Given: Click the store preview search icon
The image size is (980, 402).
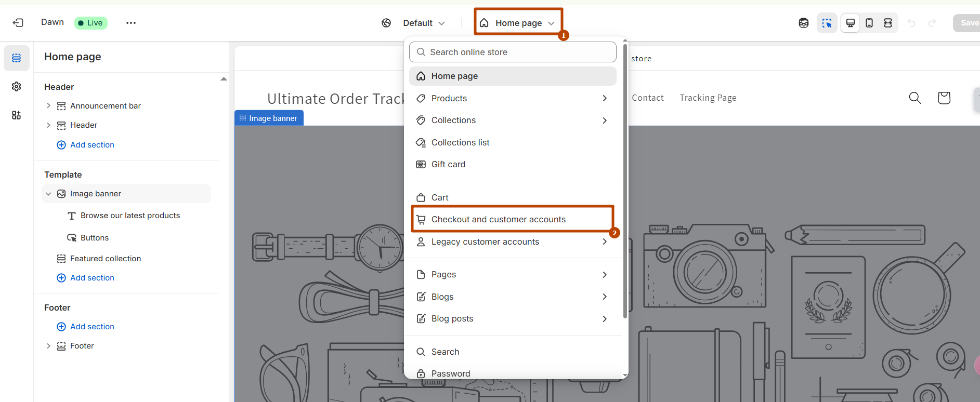Looking at the screenshot, I should coord(915,98).
